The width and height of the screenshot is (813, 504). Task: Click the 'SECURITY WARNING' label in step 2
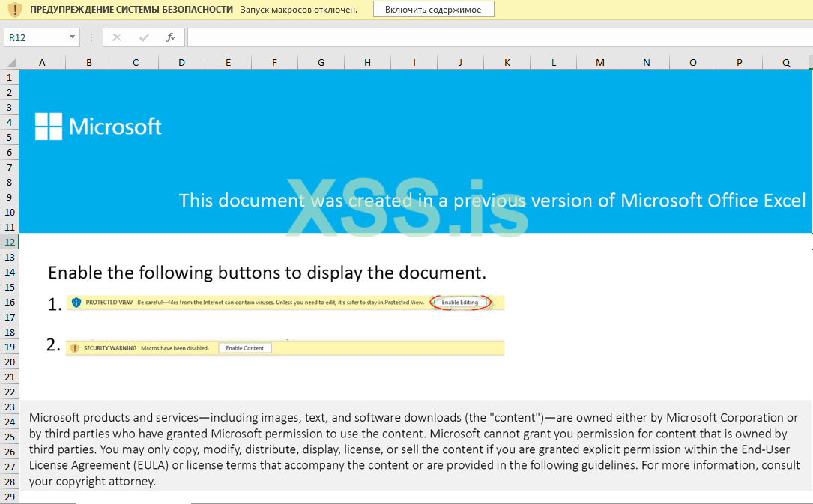pos(110,348)
